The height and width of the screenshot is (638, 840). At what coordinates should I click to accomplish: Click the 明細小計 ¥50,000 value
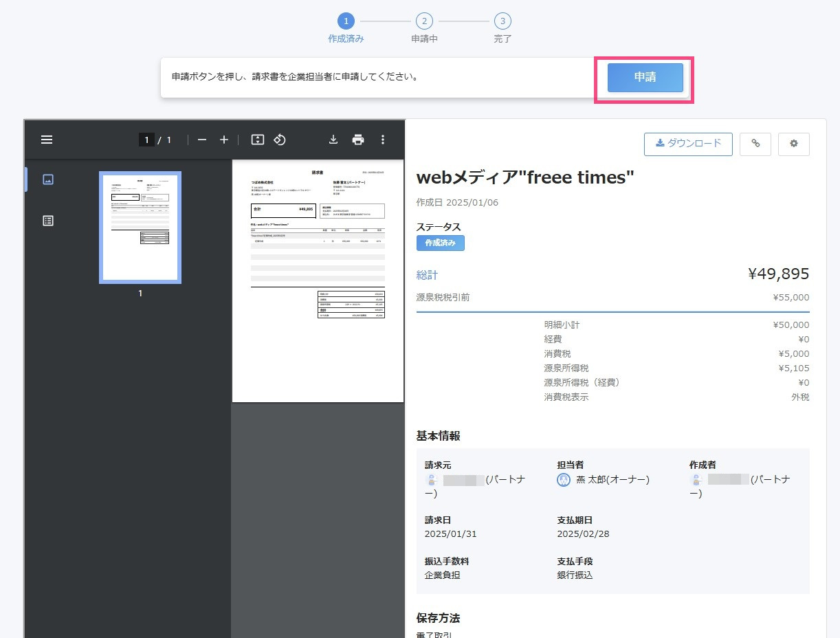[791, 325]
